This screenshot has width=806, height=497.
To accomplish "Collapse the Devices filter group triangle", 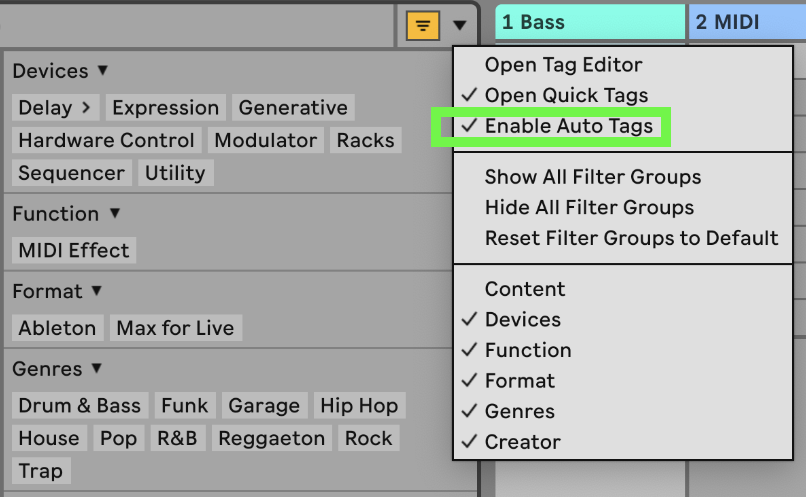I will 102,71.
